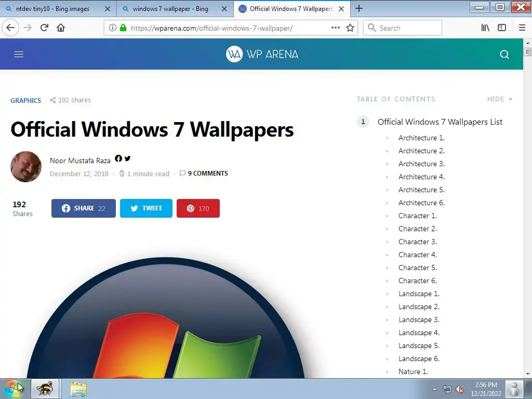
Task: Jump to Character 1 in contents
Action: click(x=418, y=216)
